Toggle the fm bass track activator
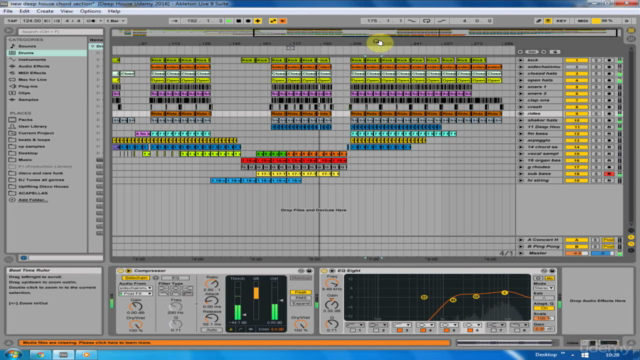 click(x=576, y=134)
